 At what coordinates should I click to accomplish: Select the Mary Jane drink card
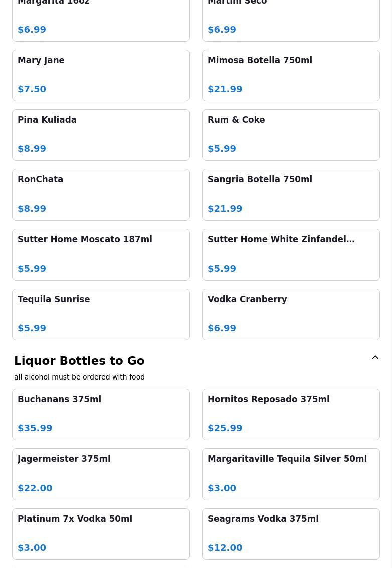tap(101, 75)
